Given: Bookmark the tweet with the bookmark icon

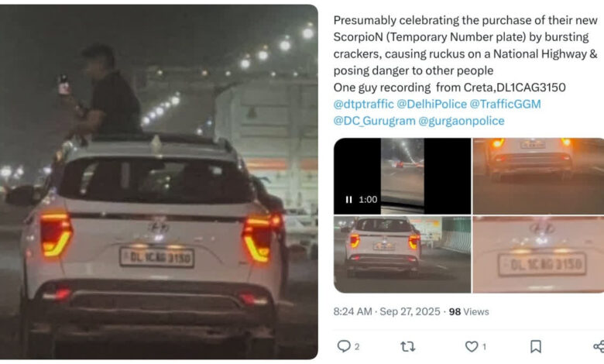Looking at the screenshot, I should (535, 346).
